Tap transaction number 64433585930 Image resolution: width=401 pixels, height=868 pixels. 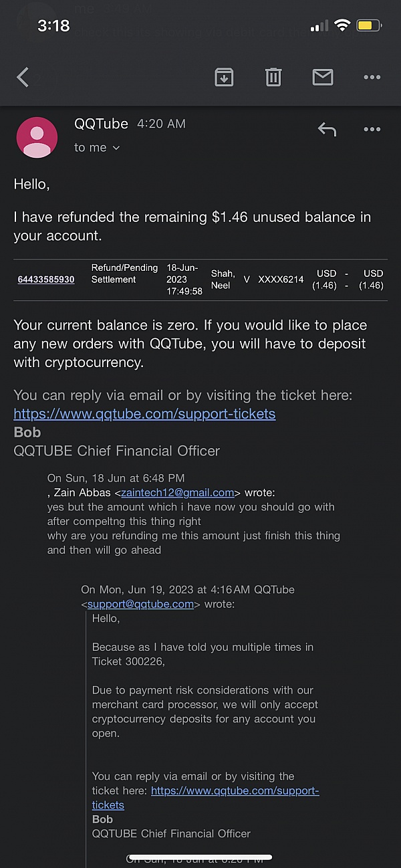point(46,280)
